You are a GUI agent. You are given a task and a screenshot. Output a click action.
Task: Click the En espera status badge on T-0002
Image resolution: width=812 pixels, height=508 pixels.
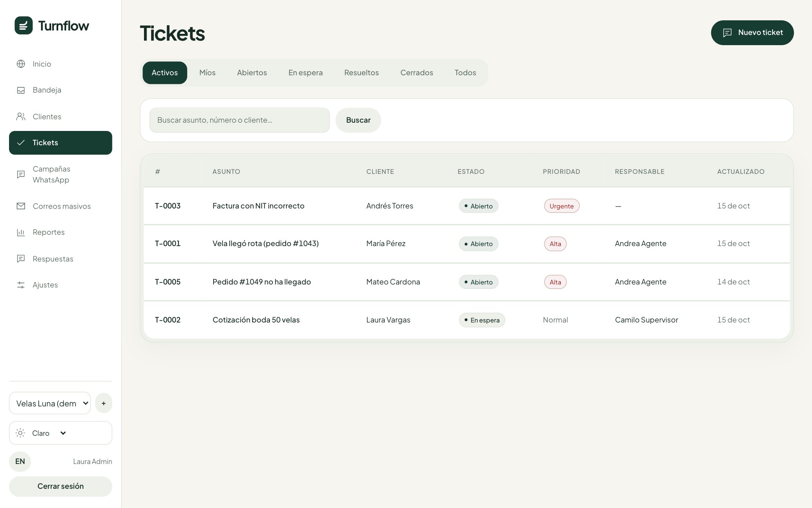(x=482, y=320)
